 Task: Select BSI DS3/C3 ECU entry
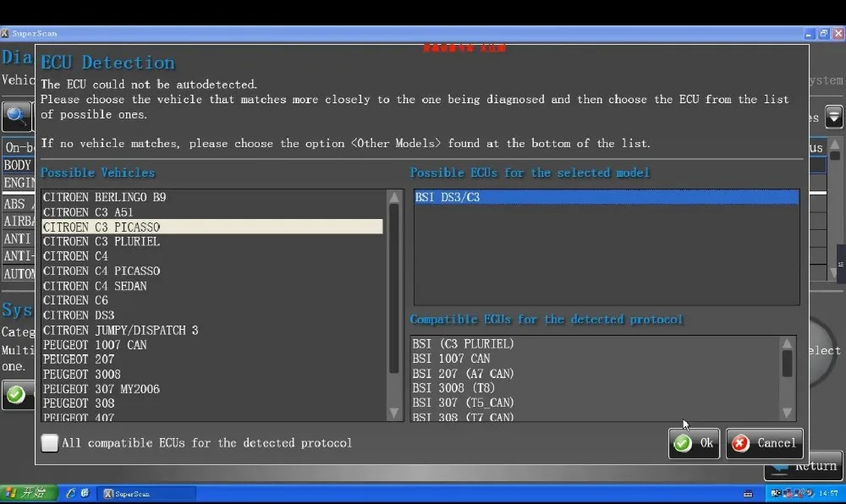coord(607,197)
